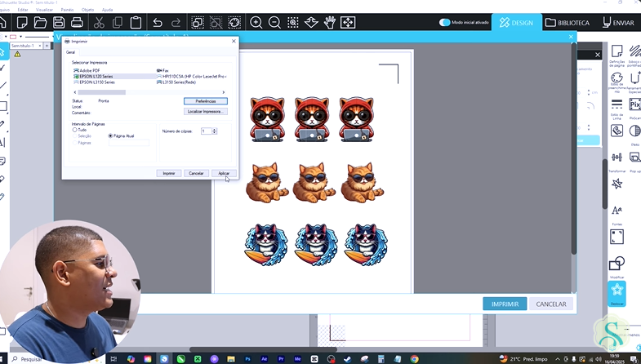The image size is (641, 364).
Task: Redo with the forward arrow icon
Action: (176, 23)
